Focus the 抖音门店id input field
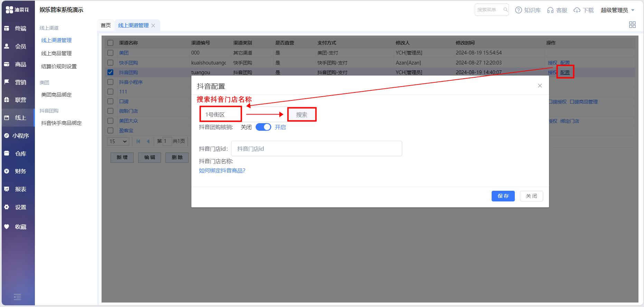644x307 pixels. (x=316, y=149)
